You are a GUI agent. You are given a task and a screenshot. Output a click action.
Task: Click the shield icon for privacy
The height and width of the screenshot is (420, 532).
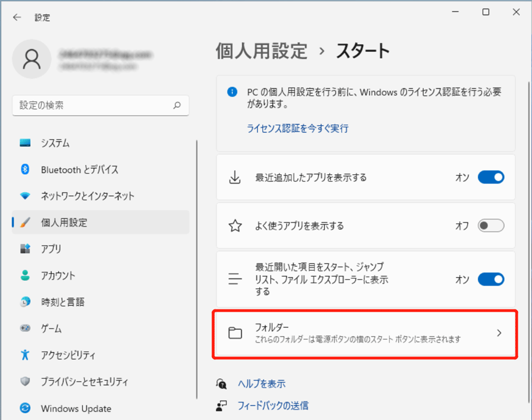tap(25, 382)
